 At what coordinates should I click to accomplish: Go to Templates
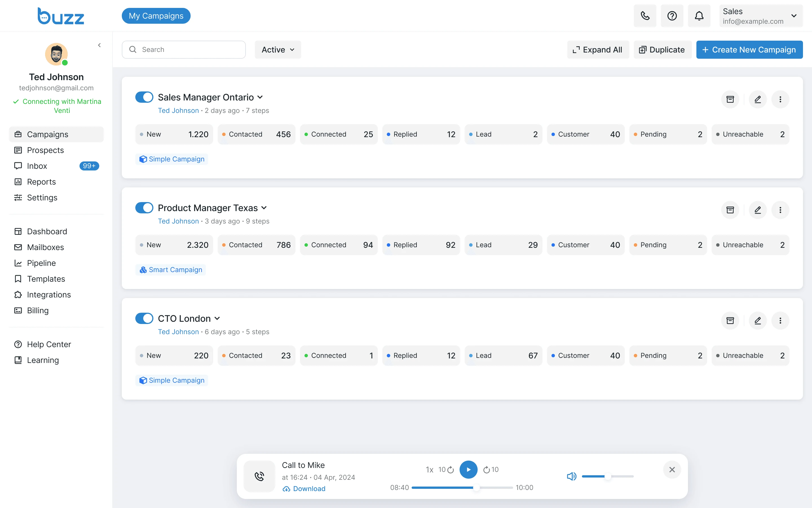point(56,279)
